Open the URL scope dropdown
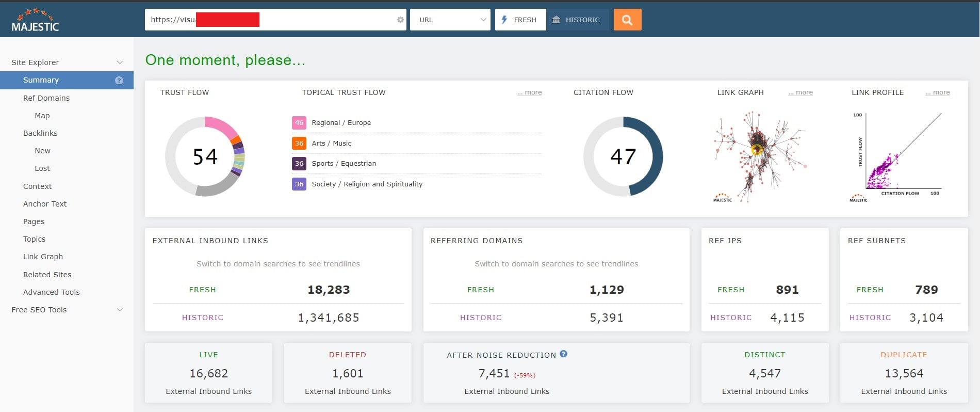Viewport: 980px width, 412px height. (x=450, y=20)
